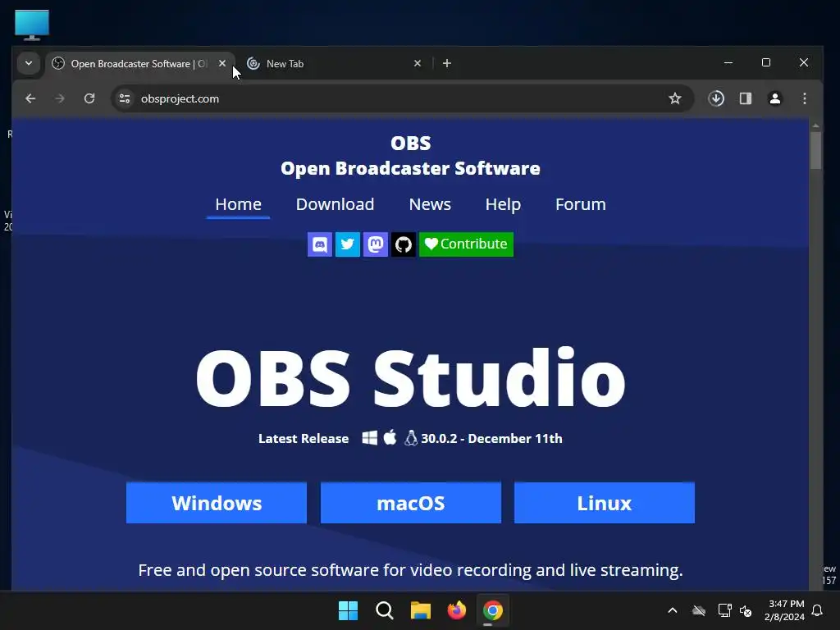Click the Linux download button
This screenshot has width=840, height=630.
tap(605, 503)
